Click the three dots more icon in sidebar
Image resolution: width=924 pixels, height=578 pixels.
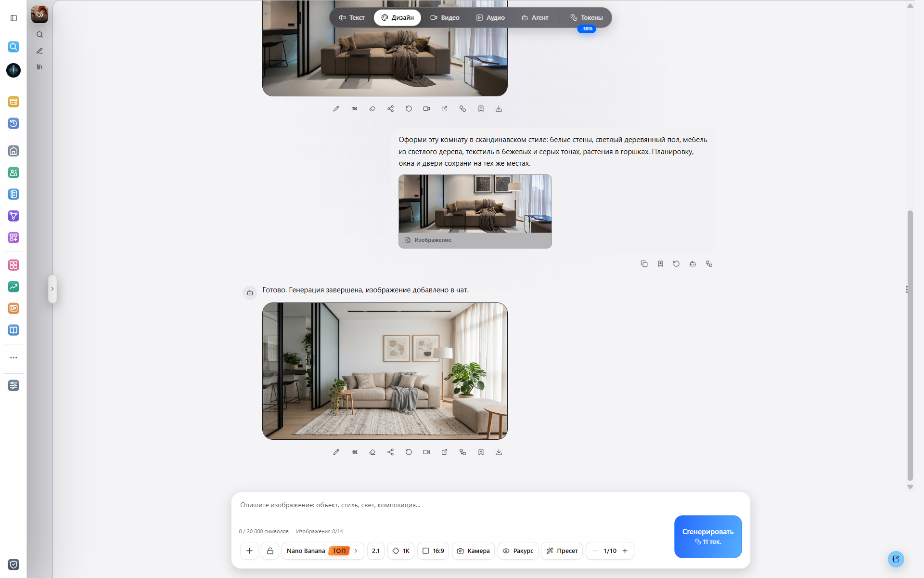tap(13, 357)
